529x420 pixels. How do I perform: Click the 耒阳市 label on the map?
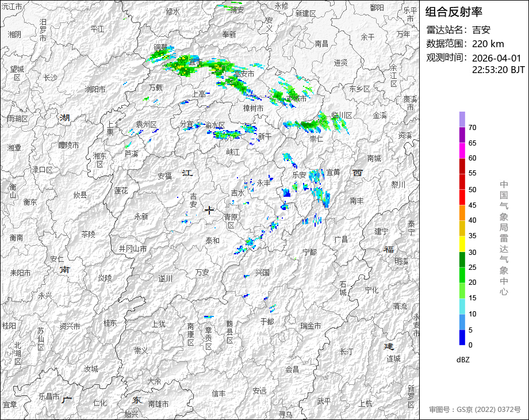[20, 273]
